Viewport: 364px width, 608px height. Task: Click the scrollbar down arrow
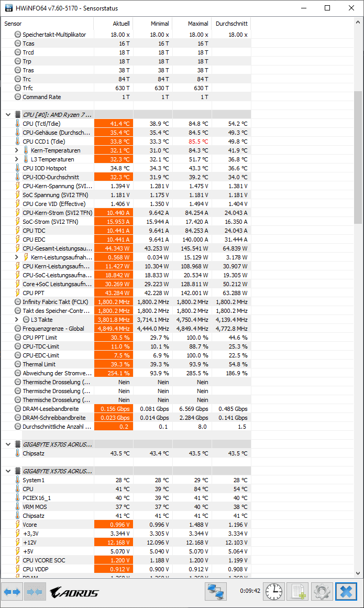coord(359,573)
